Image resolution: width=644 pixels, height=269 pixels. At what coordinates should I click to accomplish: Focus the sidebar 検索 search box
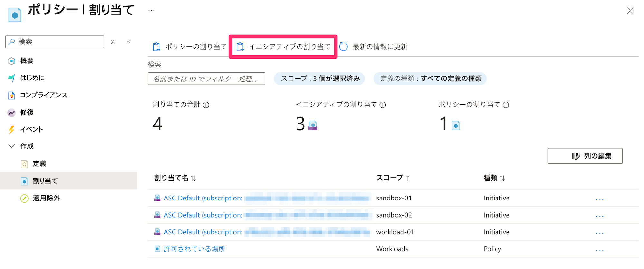pyautogui.click(x=55, y=42)
